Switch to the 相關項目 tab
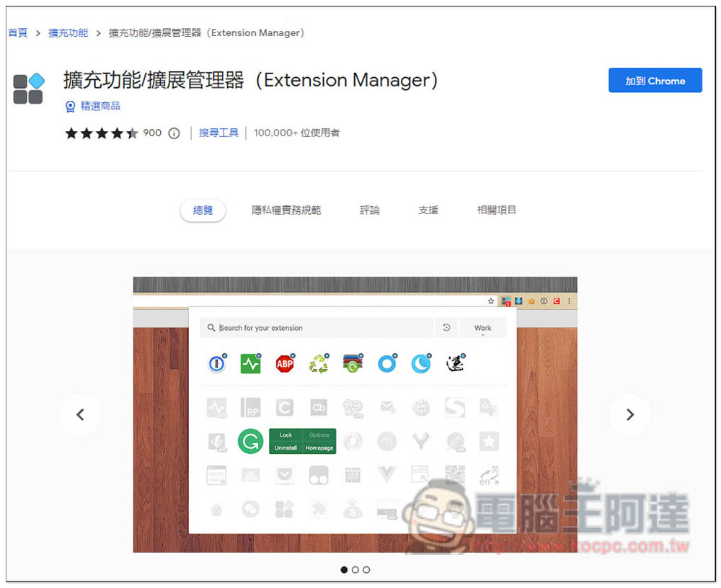This screenshot has height=588, width=721. [497, 210]
